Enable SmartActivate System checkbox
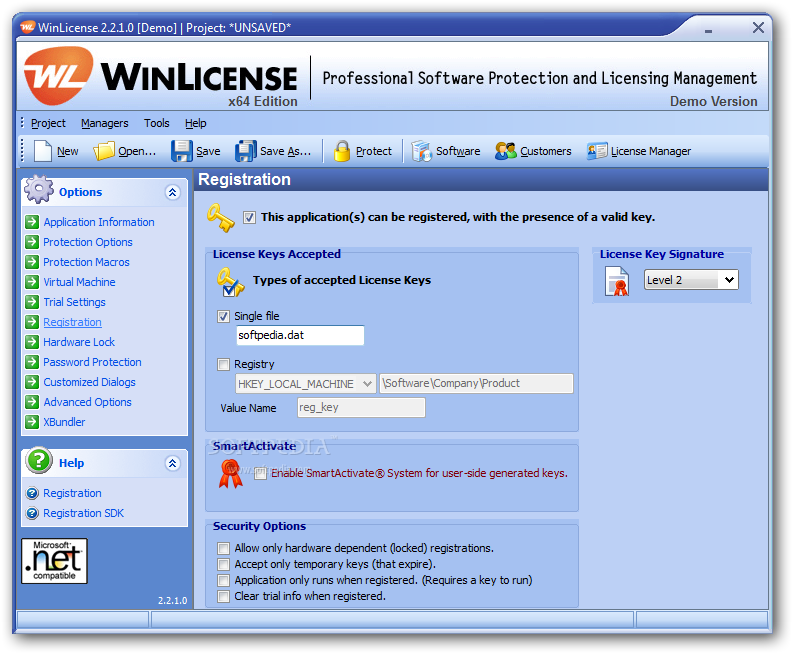 [x=260, y=473]
